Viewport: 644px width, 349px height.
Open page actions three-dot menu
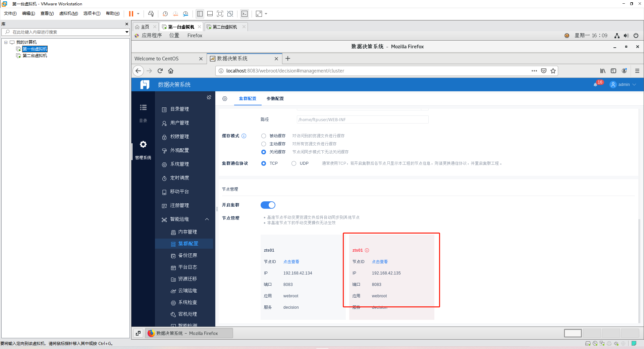534,71
